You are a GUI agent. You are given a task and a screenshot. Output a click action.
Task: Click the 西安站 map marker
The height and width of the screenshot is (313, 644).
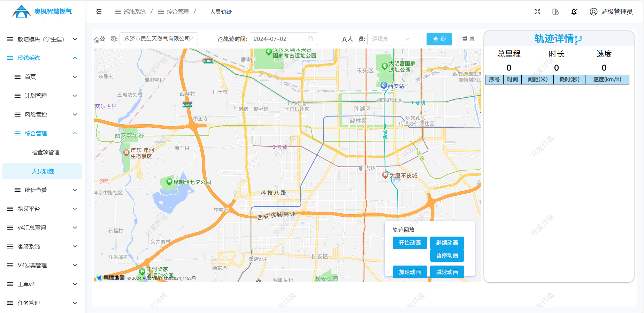point(384,85)
